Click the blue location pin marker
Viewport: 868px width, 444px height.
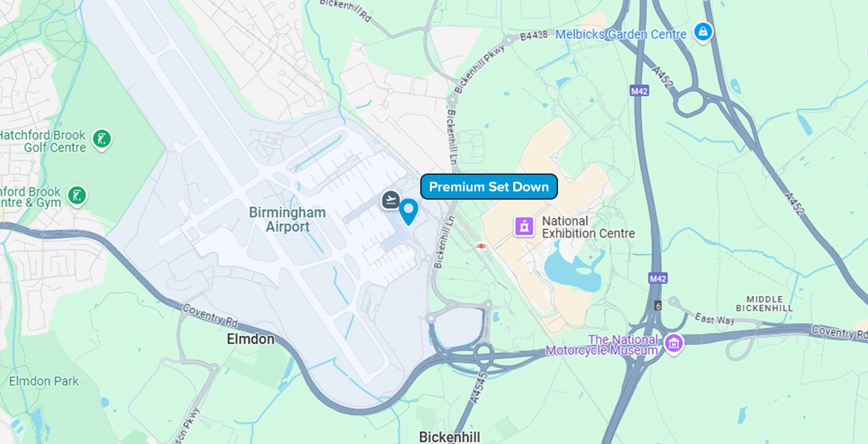point(409,211)
